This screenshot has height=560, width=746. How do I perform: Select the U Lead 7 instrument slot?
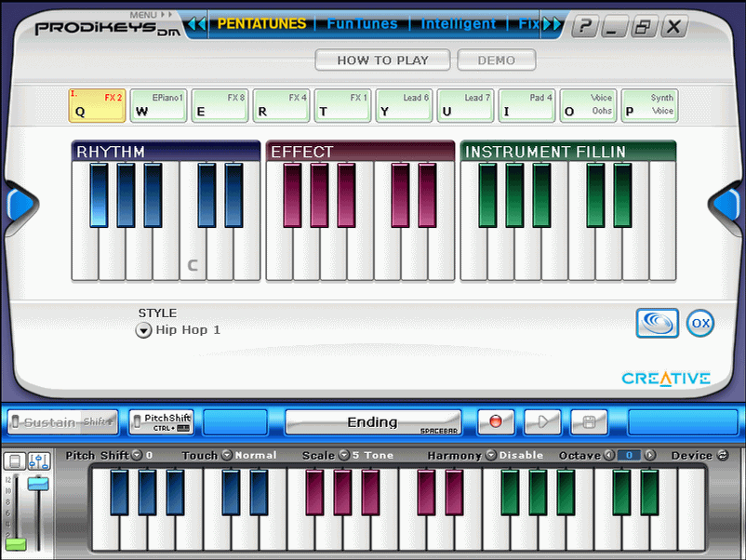pos(465,105)
